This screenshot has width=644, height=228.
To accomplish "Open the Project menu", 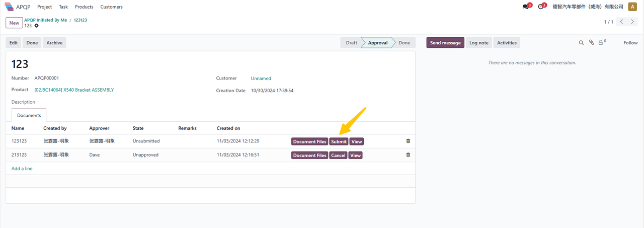I will (x=45, y=7).
